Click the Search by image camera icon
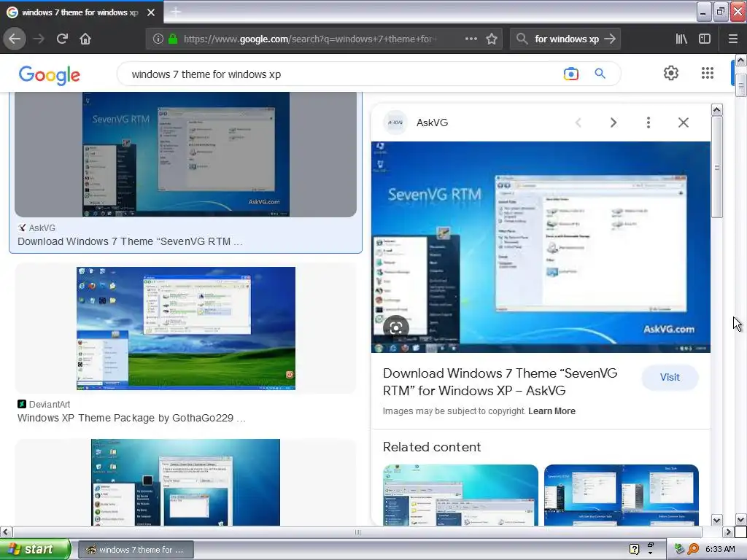This screenshot has width=747, height=560. [x=570, y=74]
